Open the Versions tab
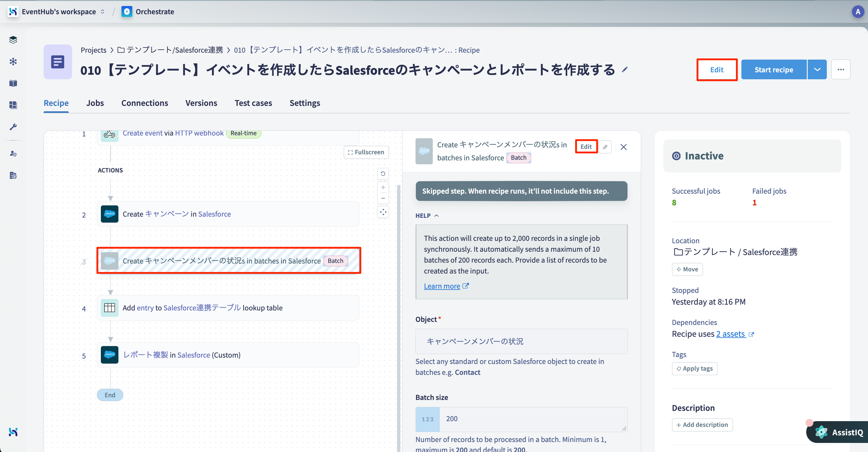 tap(201, 103)
